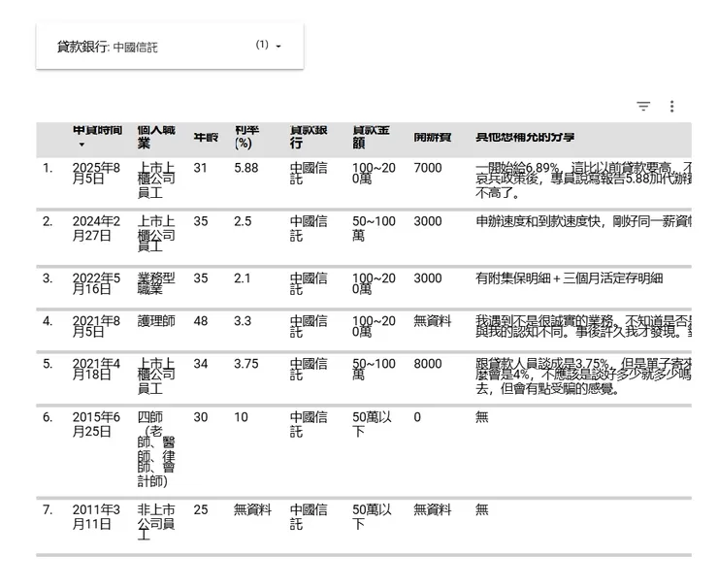This screenshot has width=718, height=588.
Task: Select date cell 2015年6月25日
Action: coord(96,424)
